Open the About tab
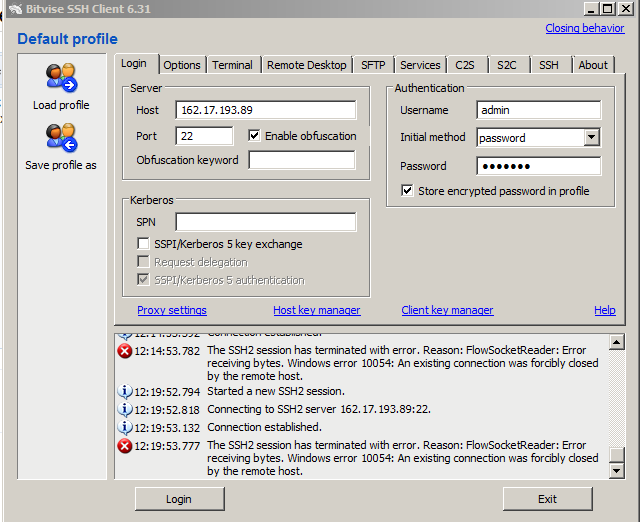This screenshot has height=522, width=640. pyautogui.click(x=593, y=65)
